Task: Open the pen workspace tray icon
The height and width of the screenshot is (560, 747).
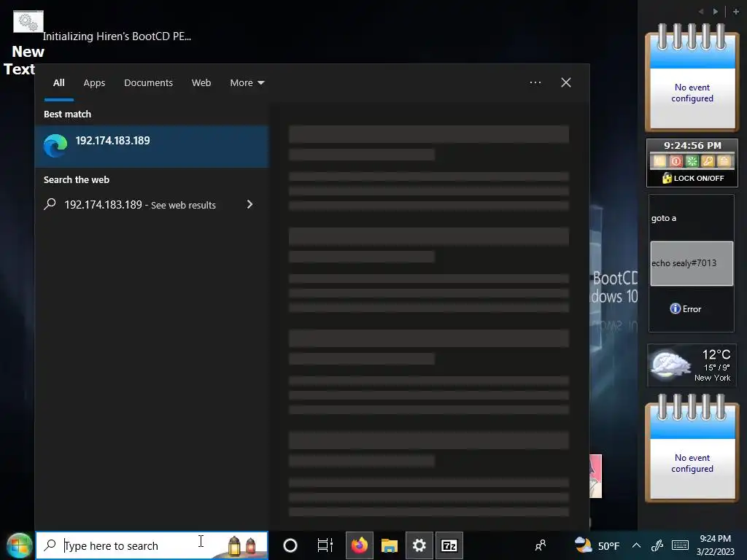Action: [x=657, y=545]
